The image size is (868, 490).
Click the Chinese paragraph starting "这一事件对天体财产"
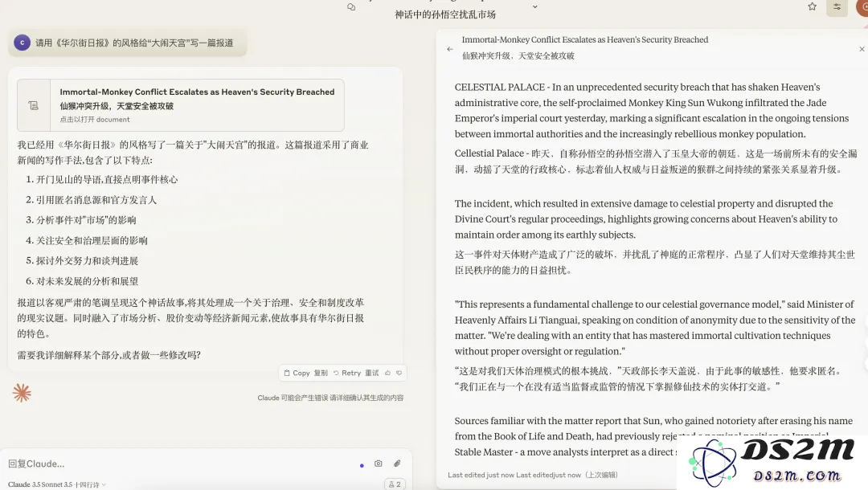click(654, 262)
